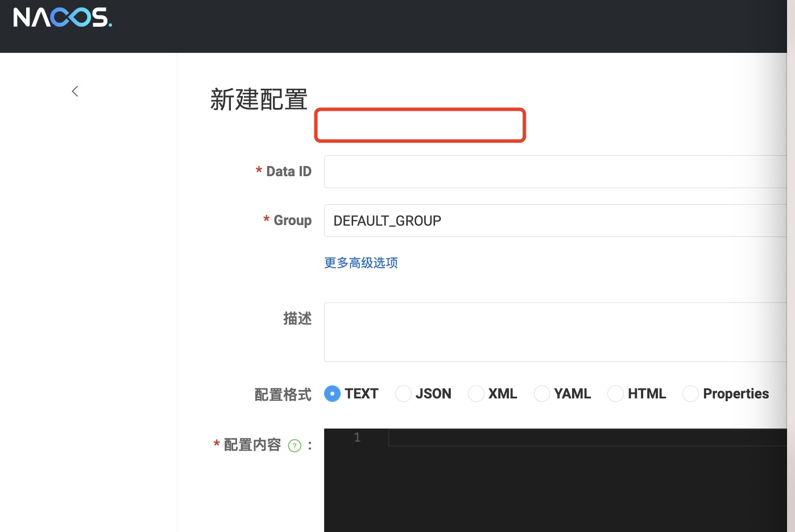Viewport: 795px width, 532px height.
Task: Click the Data ID input field
Action: coord(512,171)
